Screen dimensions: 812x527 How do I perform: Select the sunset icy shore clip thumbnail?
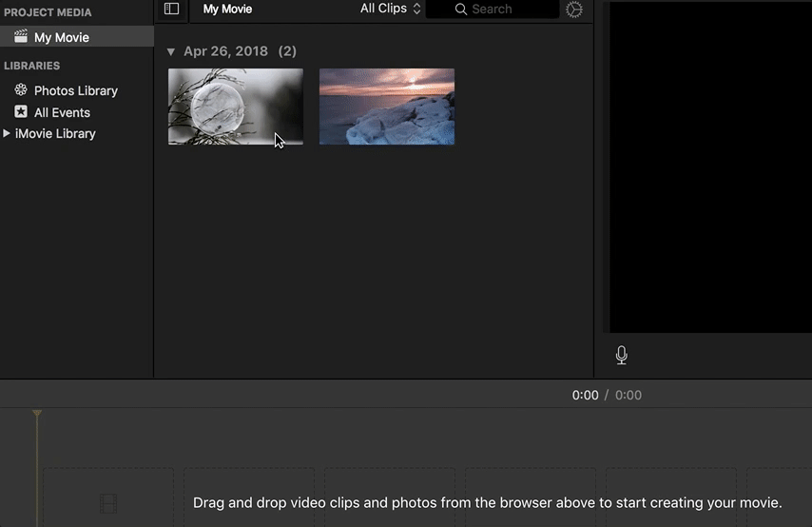[x=387, y=107]
